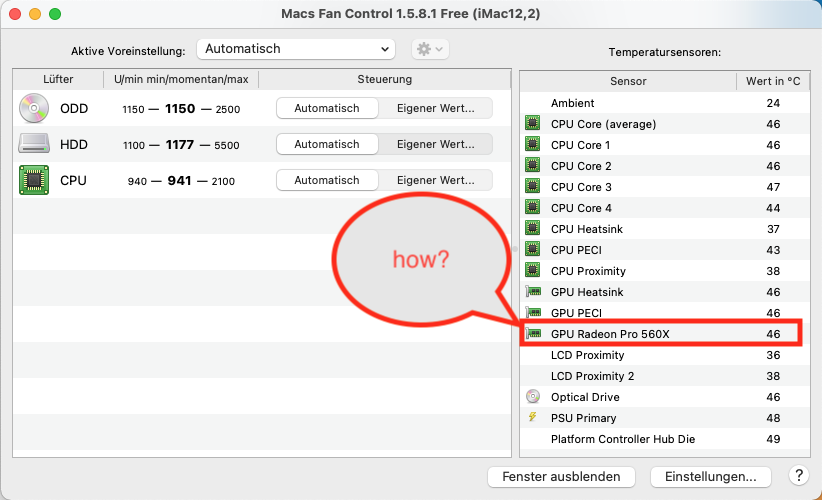Click the CPU Core 1 sensor icon

tap(533, 145)
